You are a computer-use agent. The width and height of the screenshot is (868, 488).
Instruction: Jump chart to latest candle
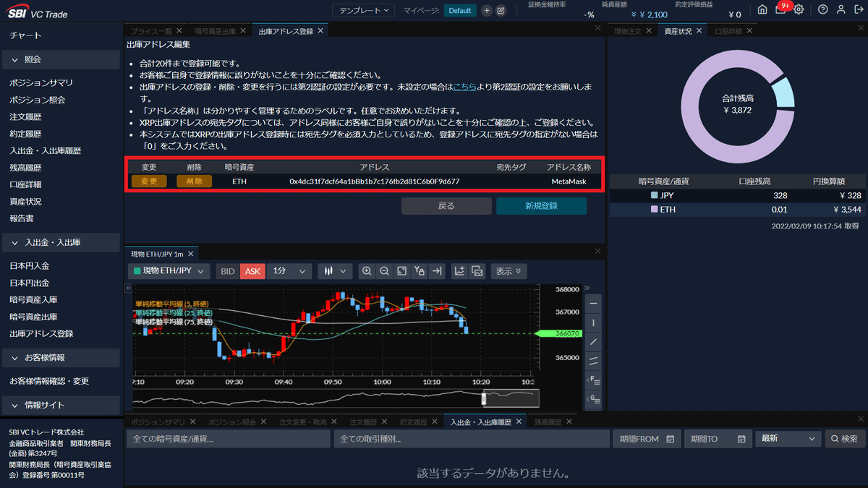click(x=436, y=271)
